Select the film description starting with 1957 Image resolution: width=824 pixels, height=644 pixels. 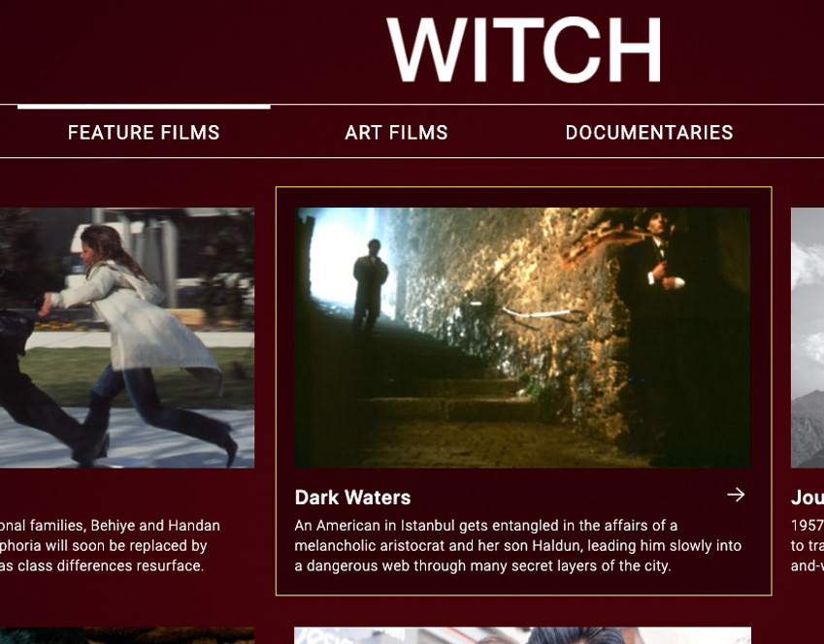point(808,546)
